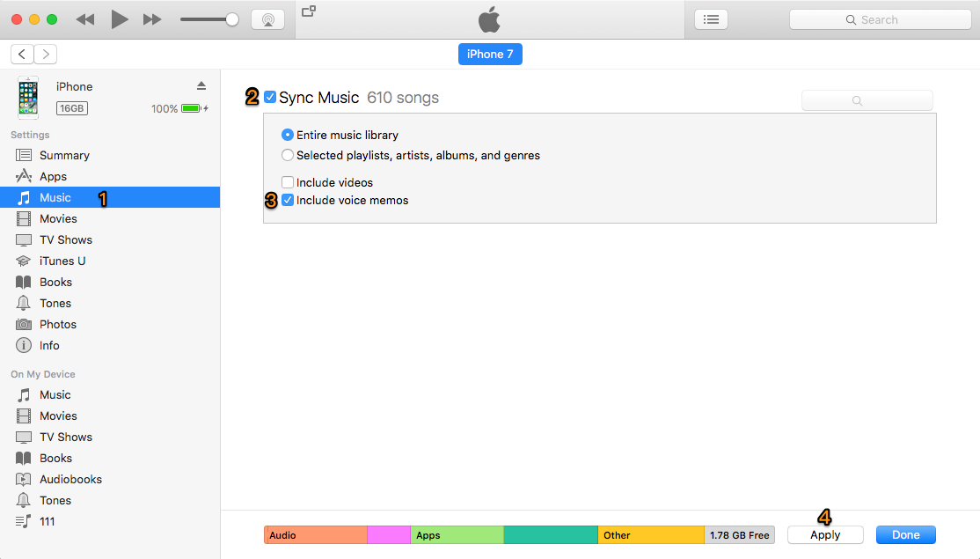This screenshot has width=980, height=559.
Task: Select Selected playlists, artists, albums, genres
Action: (x=288, y=155)
